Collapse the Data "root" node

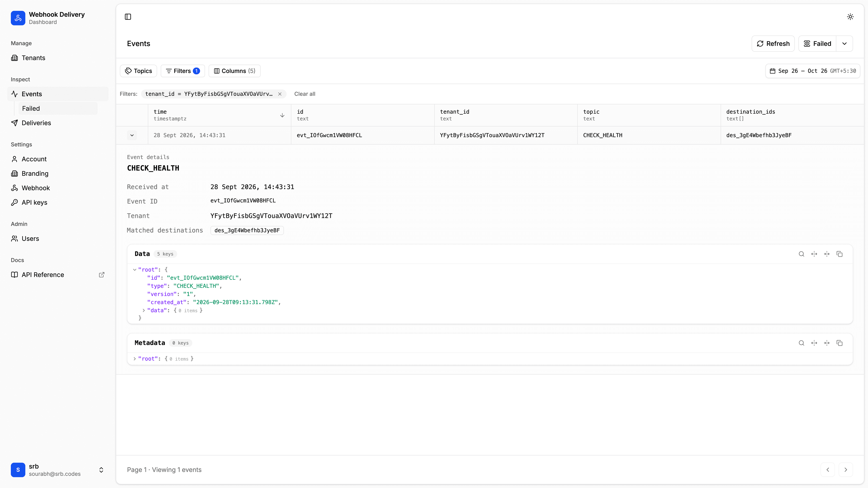(x=135, y=270)
